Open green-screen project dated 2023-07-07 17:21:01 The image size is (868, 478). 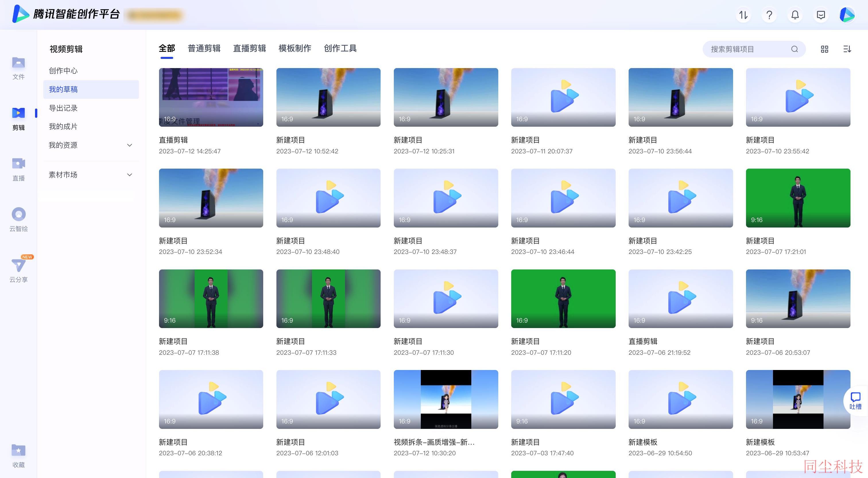coord(798,198)
